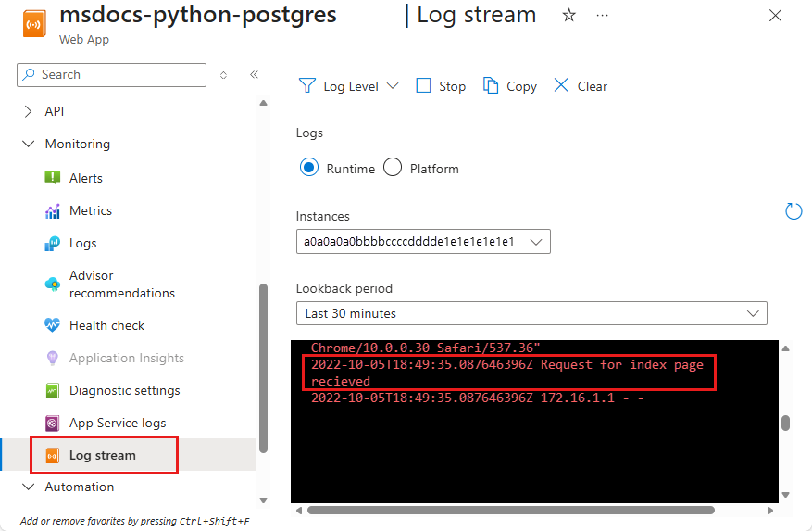Open Diagnostic settings item
Viewport: 812px width, 531px height.
tap(124, 390)
